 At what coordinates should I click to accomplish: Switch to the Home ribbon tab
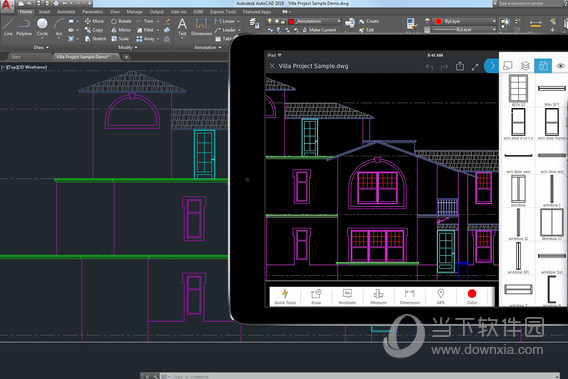click(26, 12)
